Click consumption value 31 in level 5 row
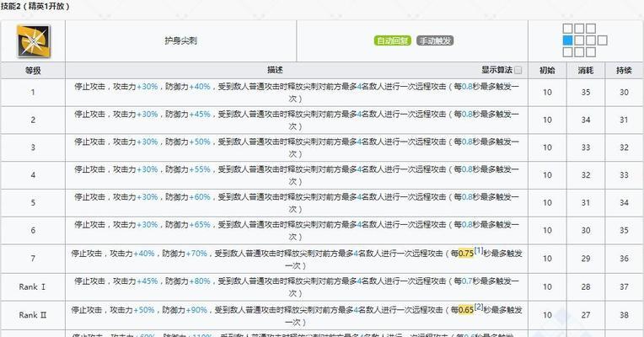644x337 pixels. click(586, 203)
